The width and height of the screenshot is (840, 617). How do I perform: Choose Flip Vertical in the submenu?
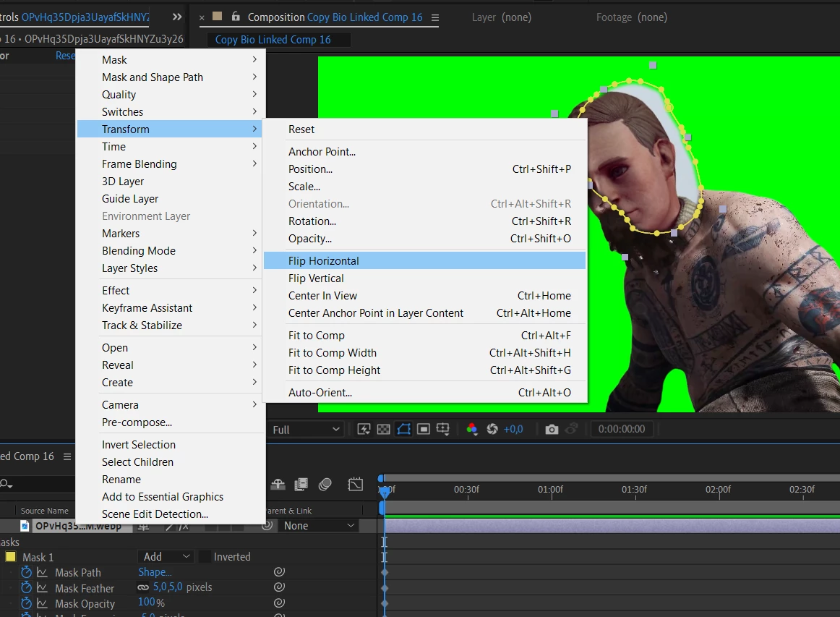click(425, 278)
